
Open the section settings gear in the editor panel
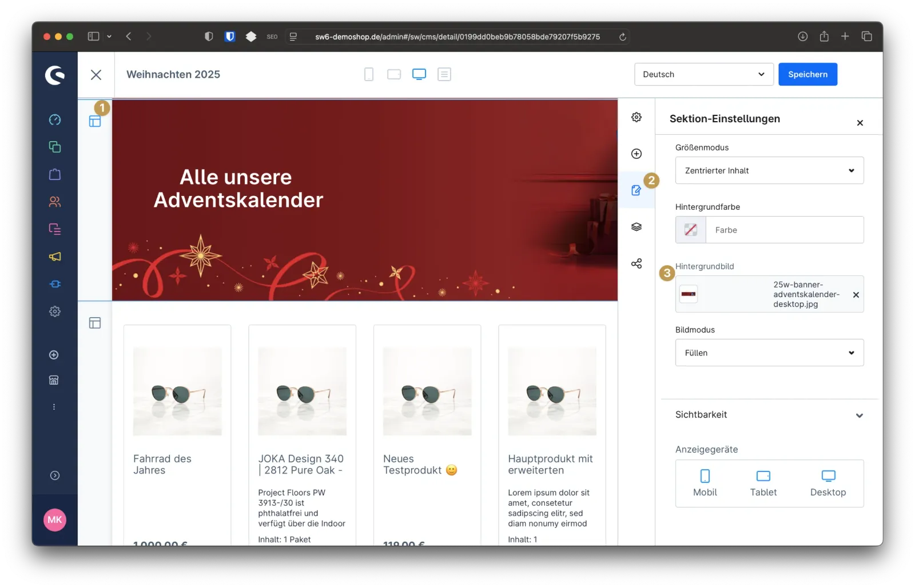(x=636, y=117)
